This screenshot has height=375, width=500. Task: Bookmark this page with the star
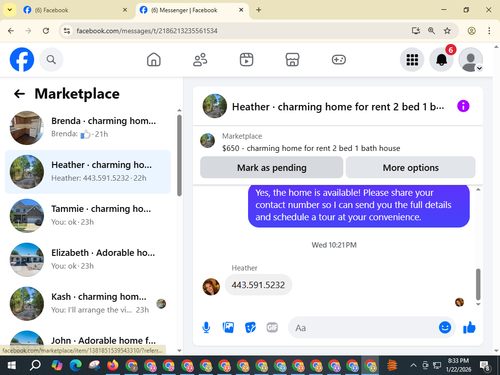coord(447,31)
